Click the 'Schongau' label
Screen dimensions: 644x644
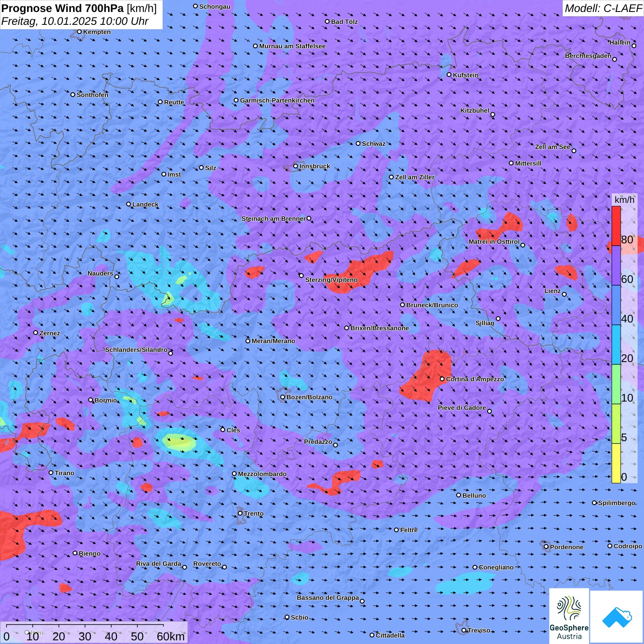(215, 6)
